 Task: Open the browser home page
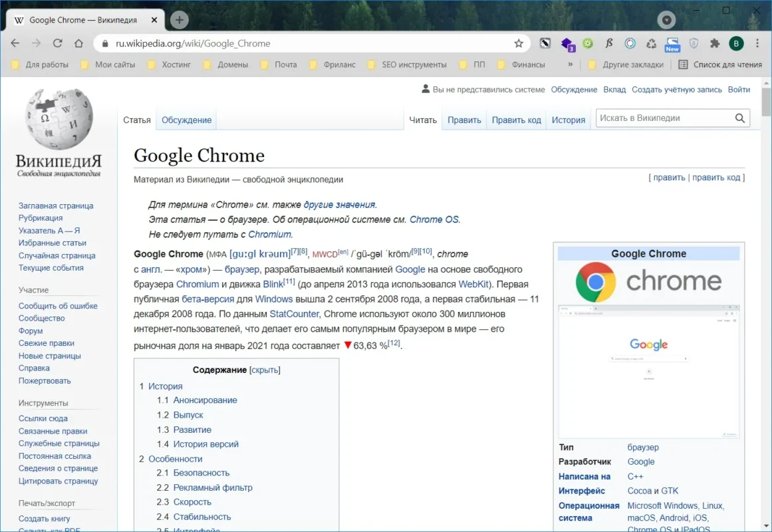(x=78, y=43)
